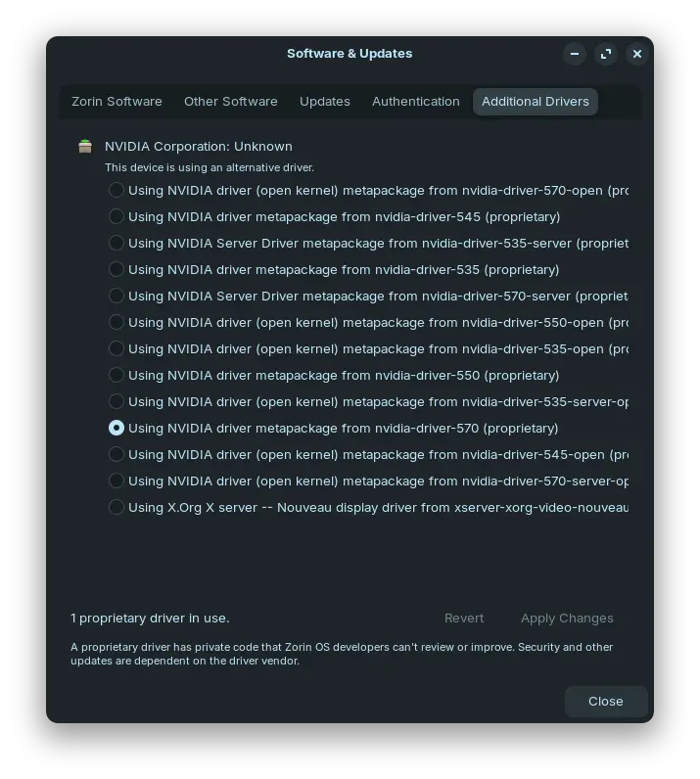The image size is (700, 779).
Task: Maximize the Software & Updates window
Action: click(606, 54)
